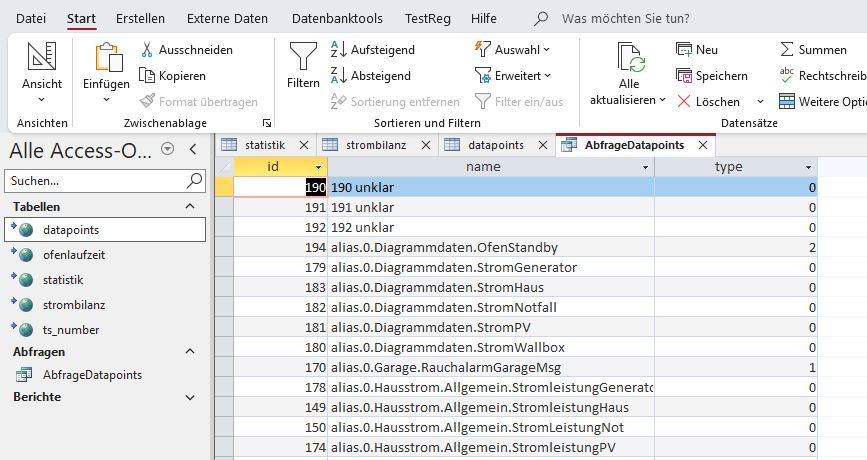Select row selector of 191 unklar
The height and width of the screenshot is (460, 867).
pyautogui.click(x=224, y=207)
